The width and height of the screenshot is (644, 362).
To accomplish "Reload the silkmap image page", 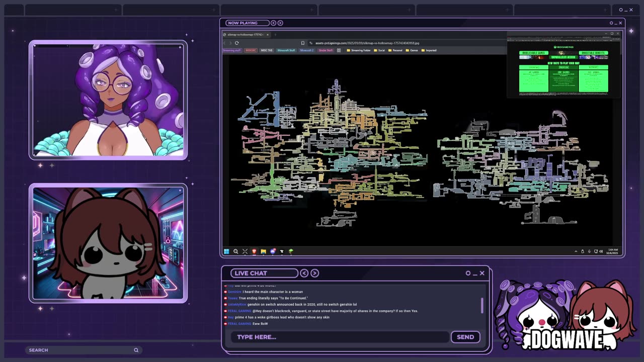I will [236, 43].
